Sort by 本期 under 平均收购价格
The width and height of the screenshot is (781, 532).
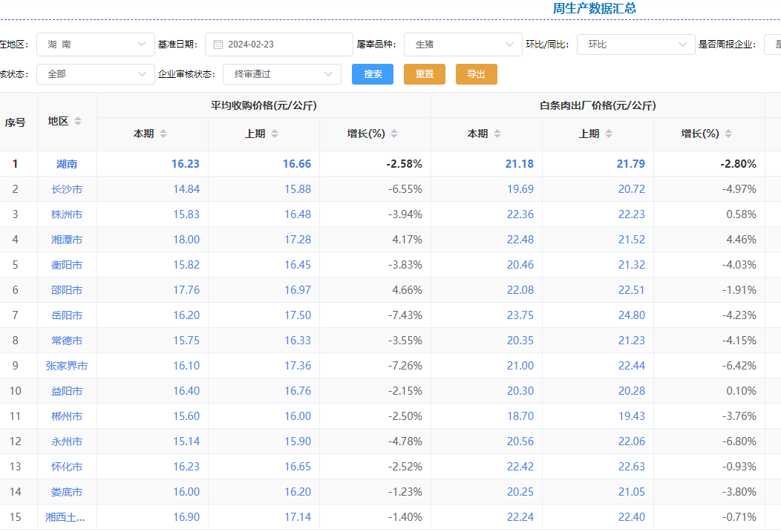pyautogui.click(x=163, y=134)
